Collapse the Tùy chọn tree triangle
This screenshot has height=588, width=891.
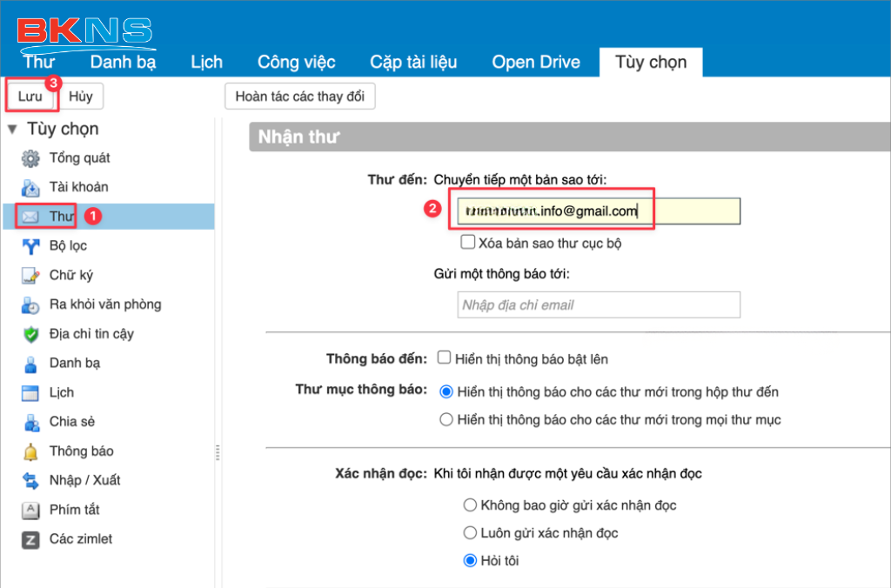[12, 130]
